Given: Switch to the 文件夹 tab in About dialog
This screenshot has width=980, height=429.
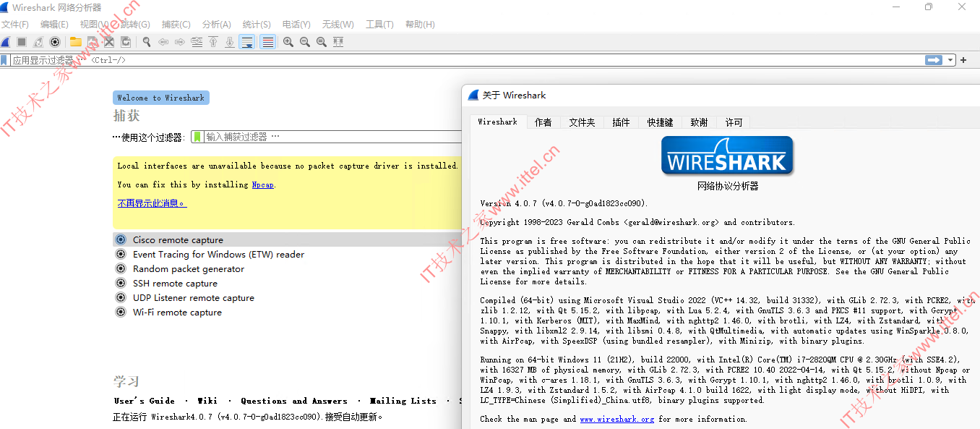Looking at the screenshot, I should pyautogui.click(x=582, y=122).
